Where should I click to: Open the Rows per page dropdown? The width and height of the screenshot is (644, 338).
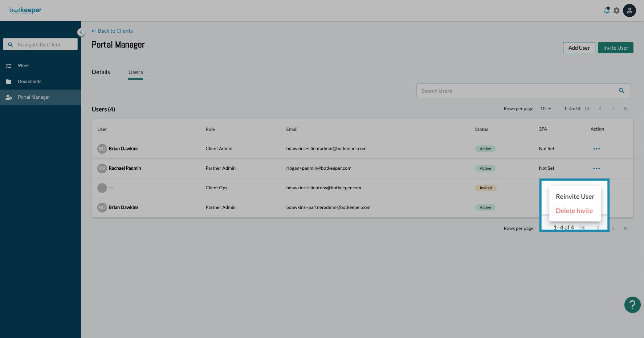(x=545, y=109)
